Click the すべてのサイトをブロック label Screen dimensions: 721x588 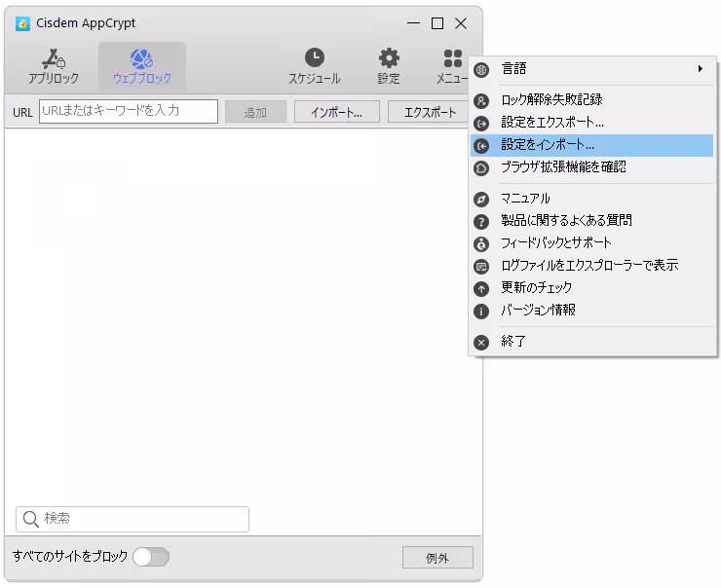click(x=70, y=556)
